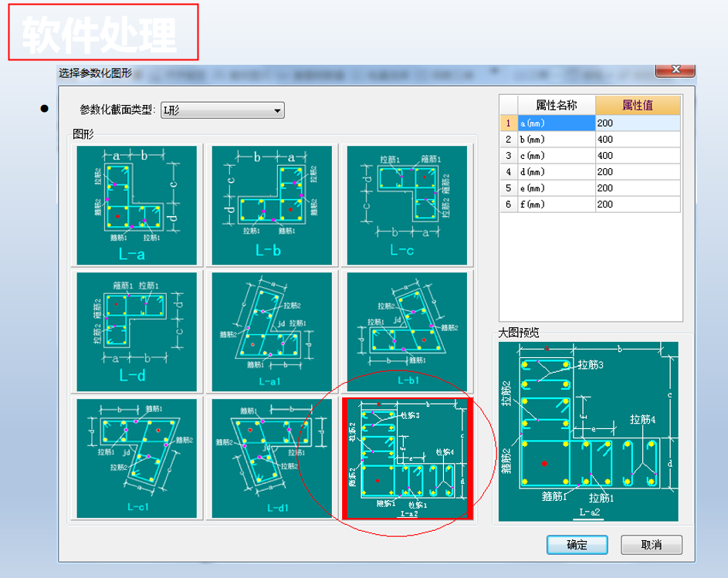Edit the f(mm) value cell 200
This screenshot has width=728, height=578.
(638, 204)
